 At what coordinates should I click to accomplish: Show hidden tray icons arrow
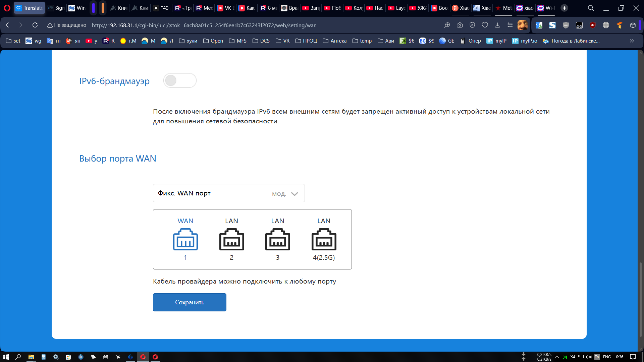557,357
